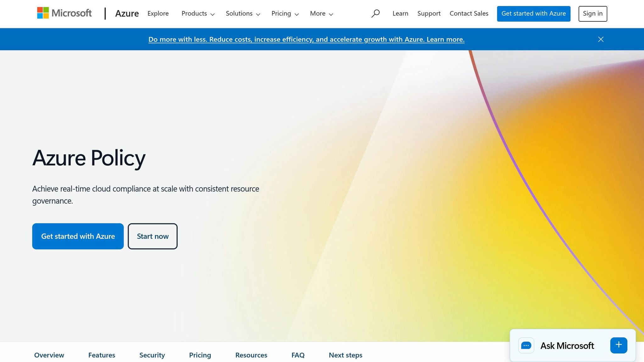
Task: Select the Security section tab
Action: tap(152, 355)
